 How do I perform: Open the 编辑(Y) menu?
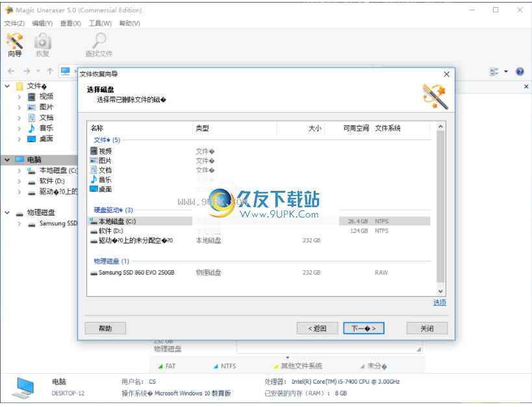(42, 23)
